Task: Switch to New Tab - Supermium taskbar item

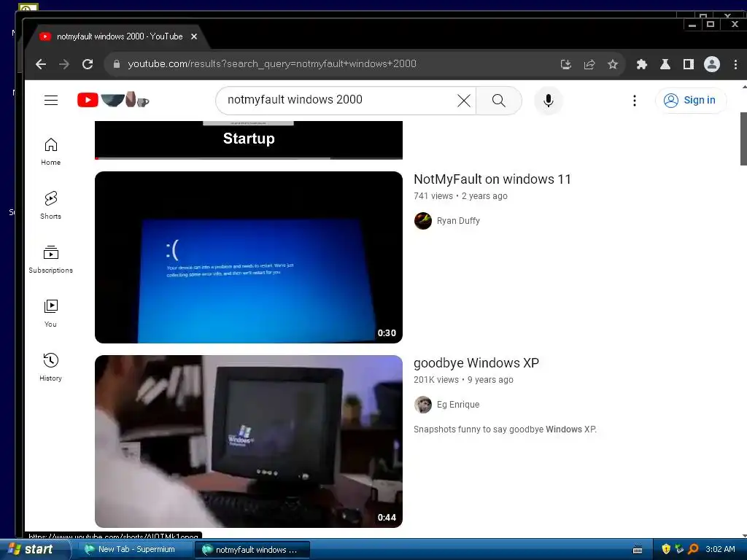Action: pos(134,550)
